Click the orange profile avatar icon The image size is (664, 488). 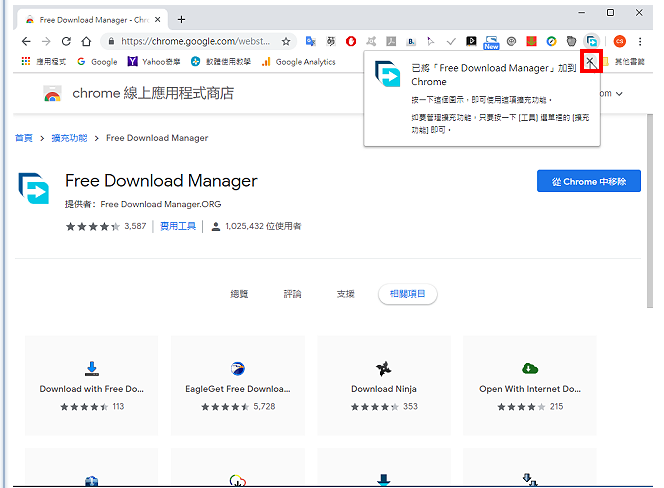pos(620,41)
